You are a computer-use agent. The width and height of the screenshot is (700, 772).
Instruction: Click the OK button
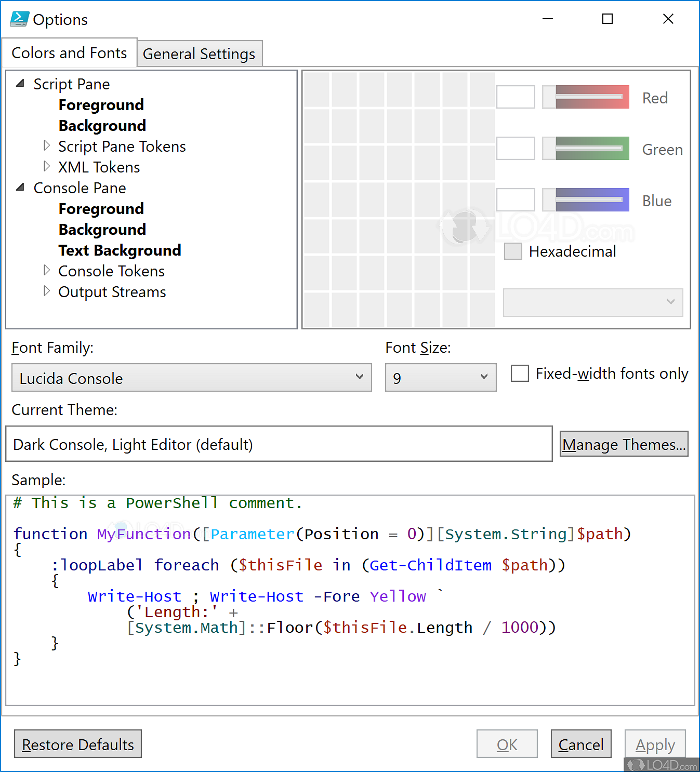[x=507, y=744]
